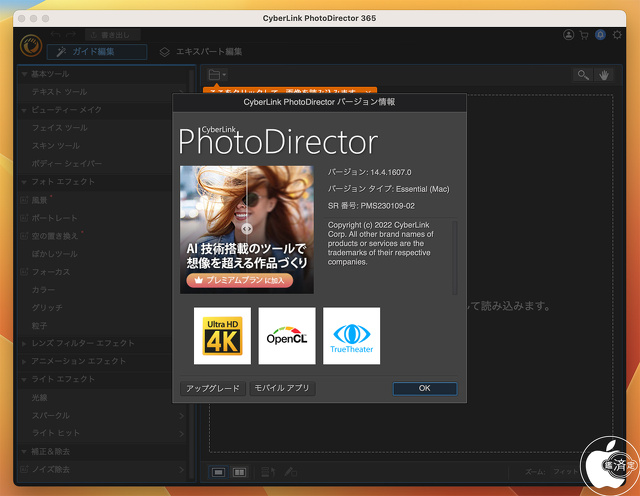
Task: Select テキスト ツール in sidebar
Action: pos(60,92)
